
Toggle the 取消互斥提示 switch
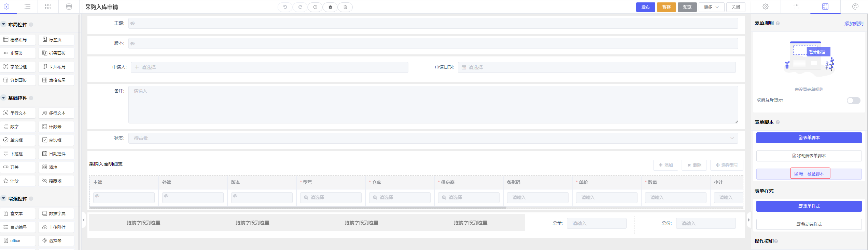point(853,101)
